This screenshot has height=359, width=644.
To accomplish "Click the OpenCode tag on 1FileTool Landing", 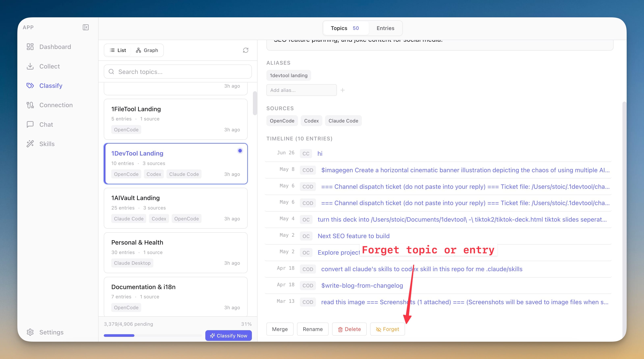I will (x=126, y=130).
